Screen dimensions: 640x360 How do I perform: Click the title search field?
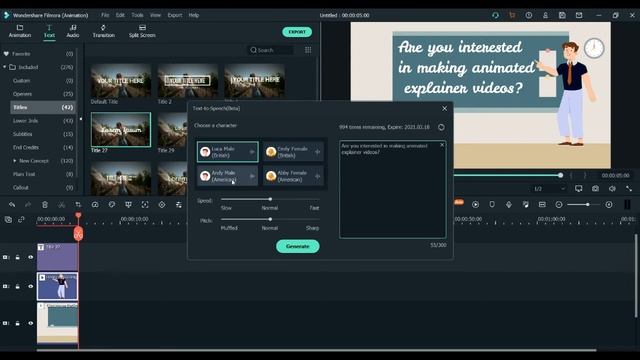pyautogui.click(x=271, y=50)
